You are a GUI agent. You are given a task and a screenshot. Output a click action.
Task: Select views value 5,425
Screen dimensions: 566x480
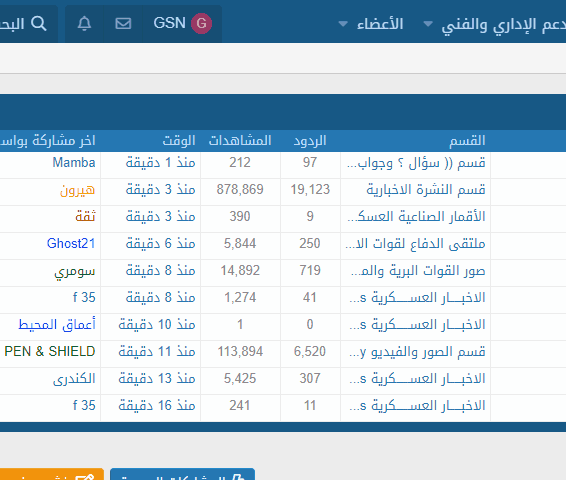pos(240,379)
